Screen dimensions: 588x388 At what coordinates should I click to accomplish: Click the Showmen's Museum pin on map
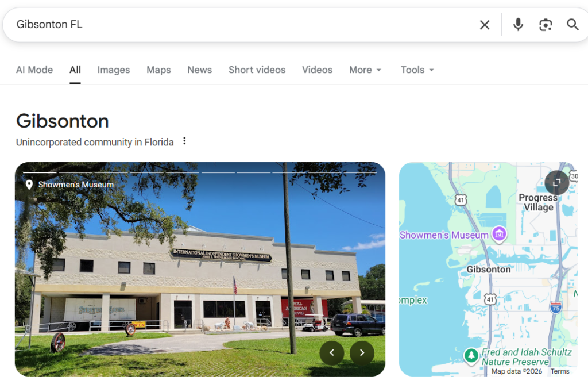pyautogui.click(x=499, y=235)
